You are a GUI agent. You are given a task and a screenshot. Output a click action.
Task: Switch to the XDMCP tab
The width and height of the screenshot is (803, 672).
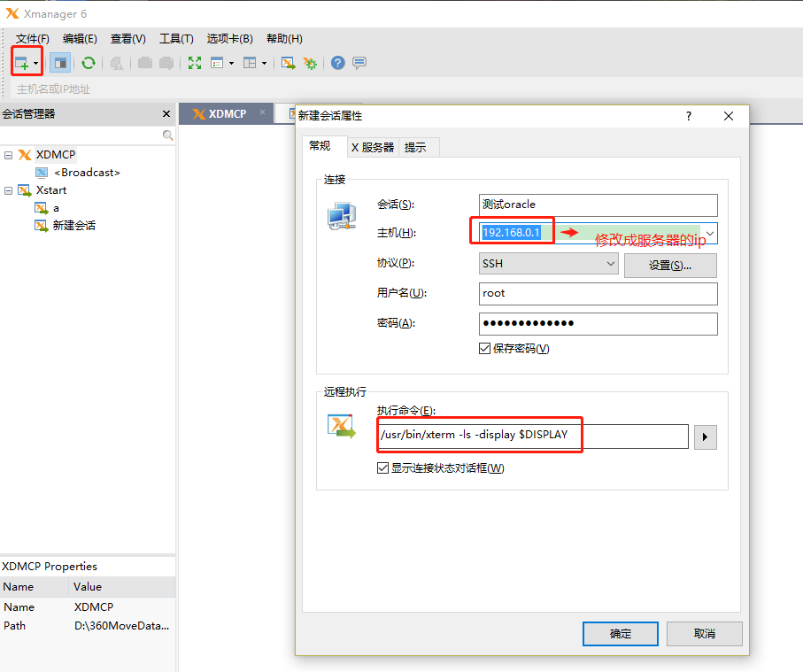pyautogui.click(x=227, y=113)
